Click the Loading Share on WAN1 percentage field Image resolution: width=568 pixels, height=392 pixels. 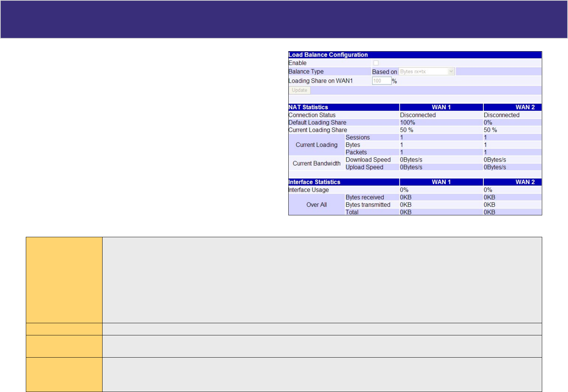(x=382, y=81)
